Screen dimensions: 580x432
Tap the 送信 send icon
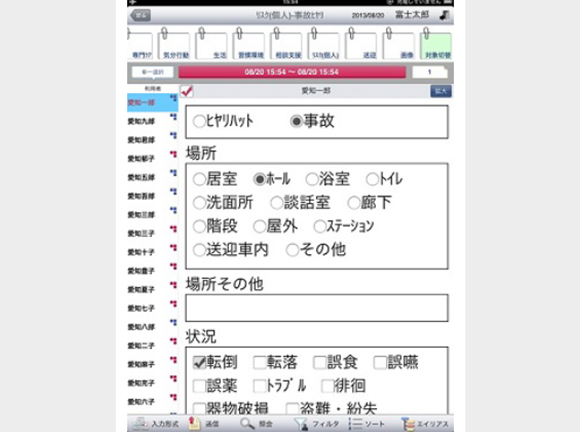(194, 423)
